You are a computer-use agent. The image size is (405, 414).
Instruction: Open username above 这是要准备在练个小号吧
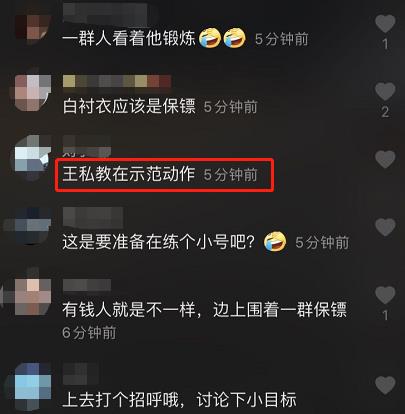coord(93,216)
